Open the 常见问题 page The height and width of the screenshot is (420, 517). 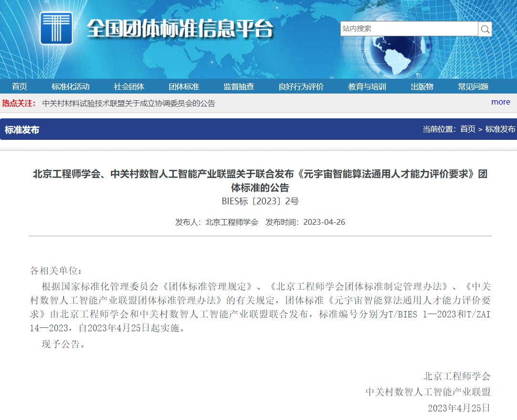(x=473, y=86)
